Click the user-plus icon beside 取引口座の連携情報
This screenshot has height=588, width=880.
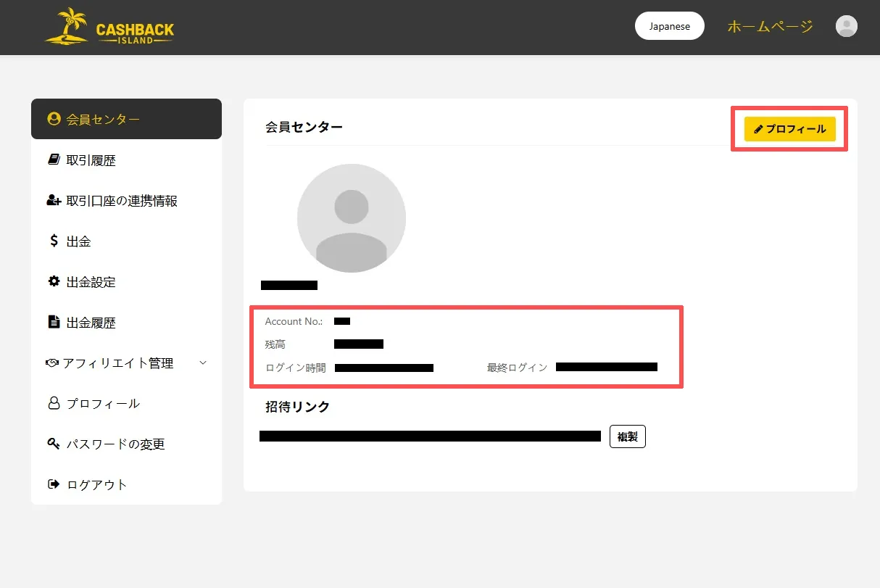coord(54,201)
